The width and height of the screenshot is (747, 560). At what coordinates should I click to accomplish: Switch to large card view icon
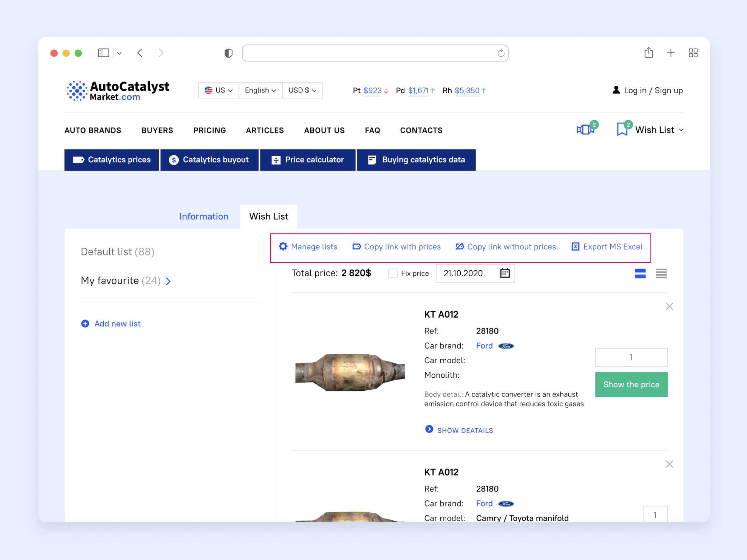point(640,273)
